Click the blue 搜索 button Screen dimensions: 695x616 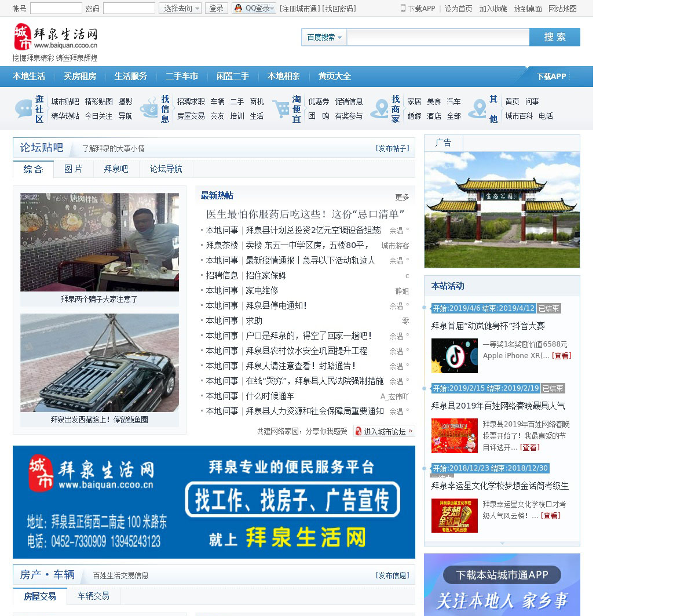click(x=555, y=37)
